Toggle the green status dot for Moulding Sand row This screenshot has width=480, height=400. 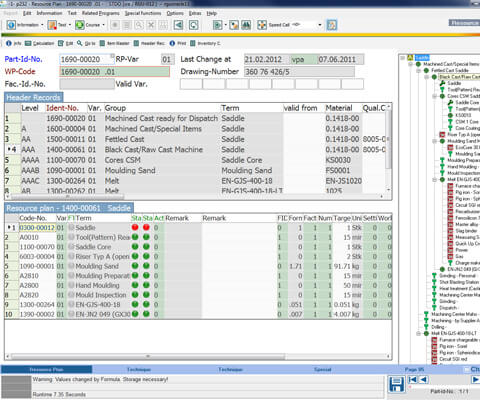135,266
